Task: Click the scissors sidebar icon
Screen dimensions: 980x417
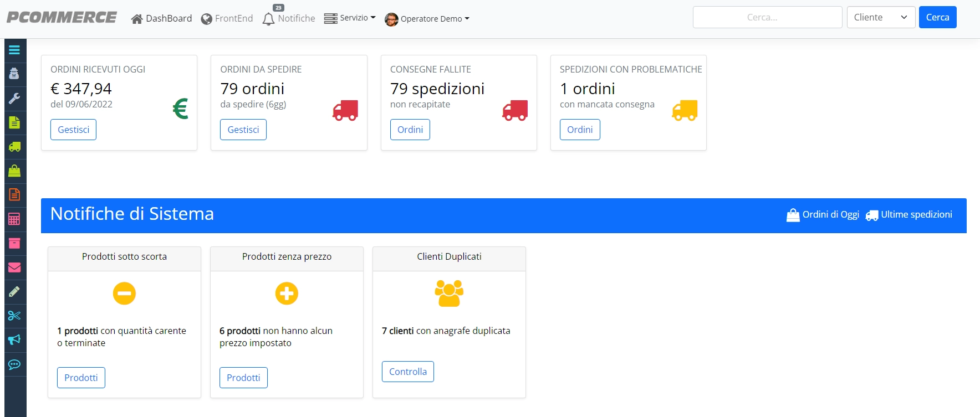Action: click(14, 316)
